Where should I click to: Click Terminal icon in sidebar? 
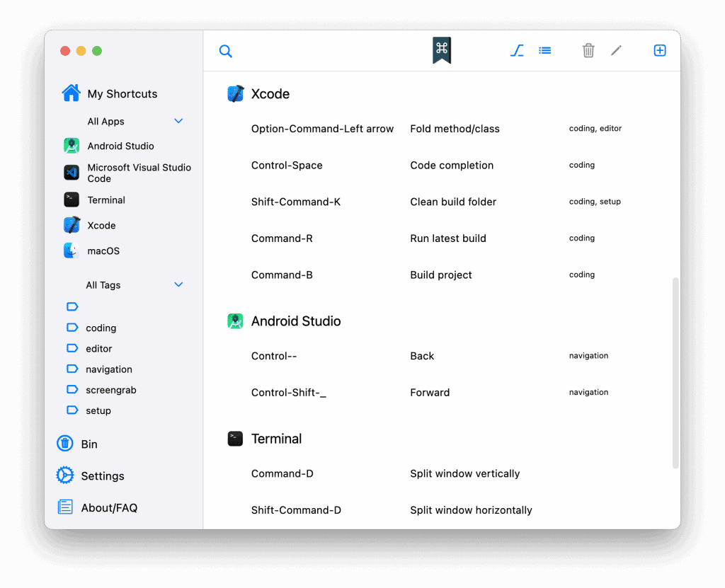pyautogui.click(x=72, y=200)
